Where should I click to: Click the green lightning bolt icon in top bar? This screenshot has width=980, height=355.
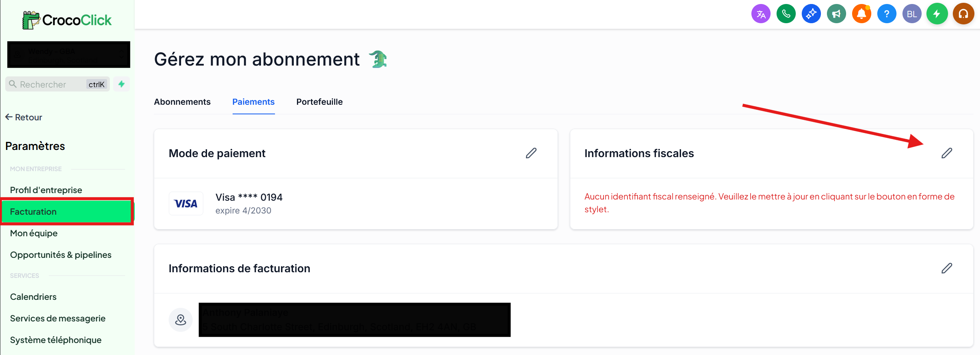pos(937,14)
